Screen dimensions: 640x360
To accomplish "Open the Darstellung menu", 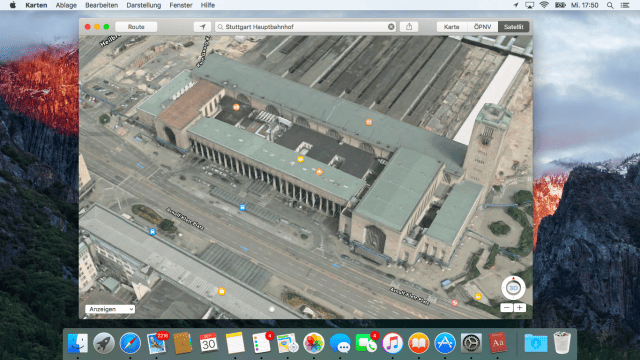I will [144, 5].
